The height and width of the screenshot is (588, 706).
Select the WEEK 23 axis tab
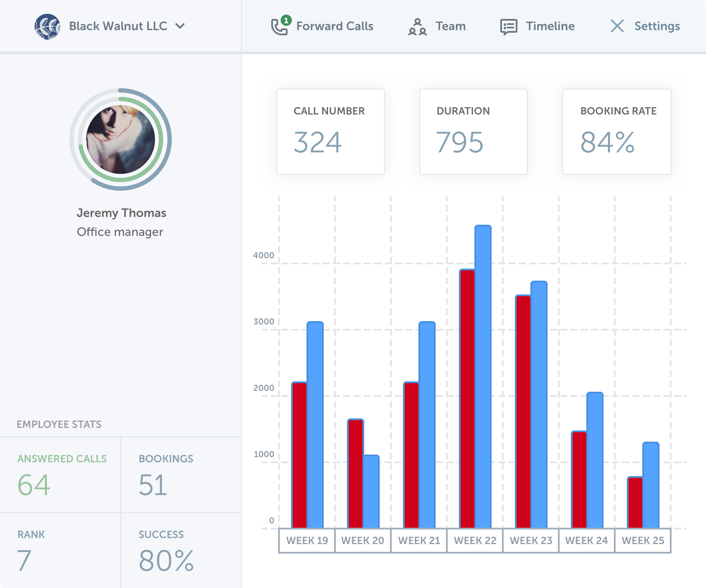531,541
